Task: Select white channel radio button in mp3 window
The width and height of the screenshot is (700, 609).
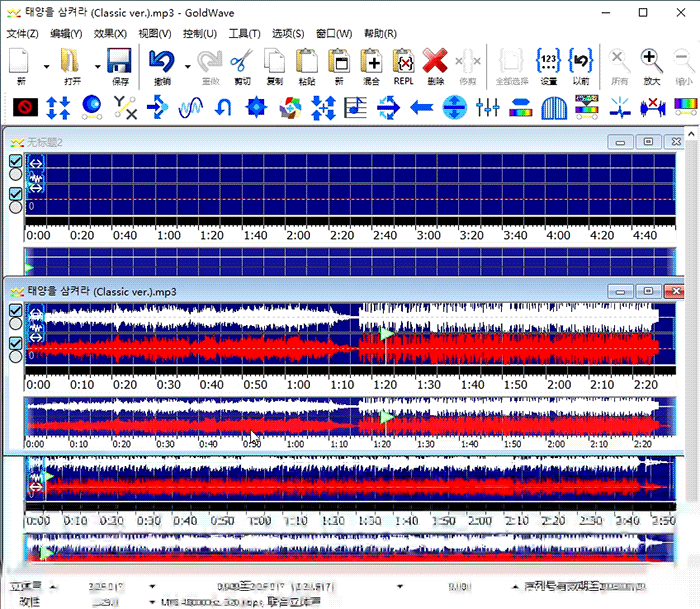Action: pyautogui.click(x=16, y=324)
